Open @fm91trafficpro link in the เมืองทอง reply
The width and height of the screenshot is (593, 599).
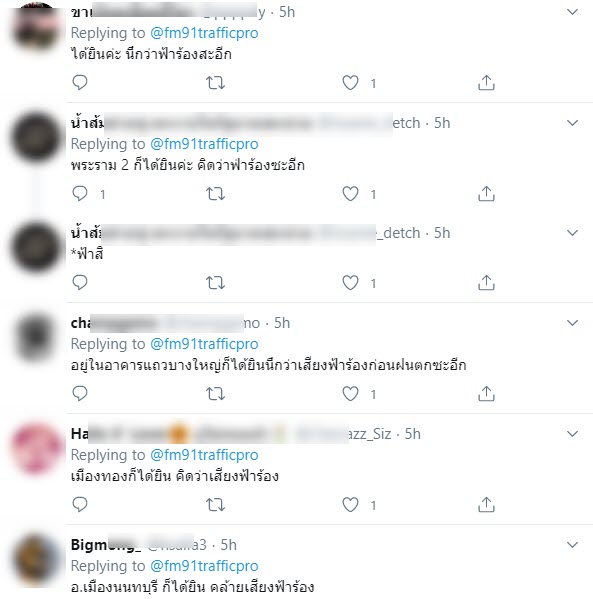[204, 455]
